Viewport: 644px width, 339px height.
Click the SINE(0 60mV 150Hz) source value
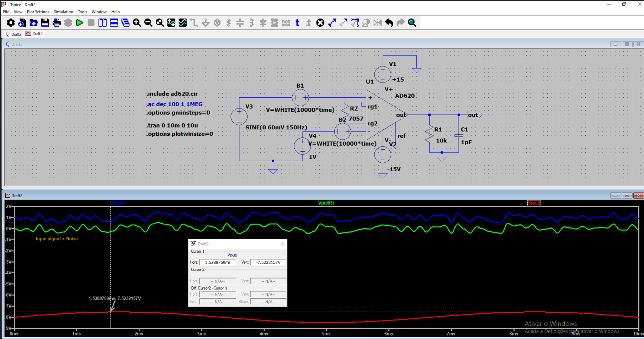(x=276, y=127)
